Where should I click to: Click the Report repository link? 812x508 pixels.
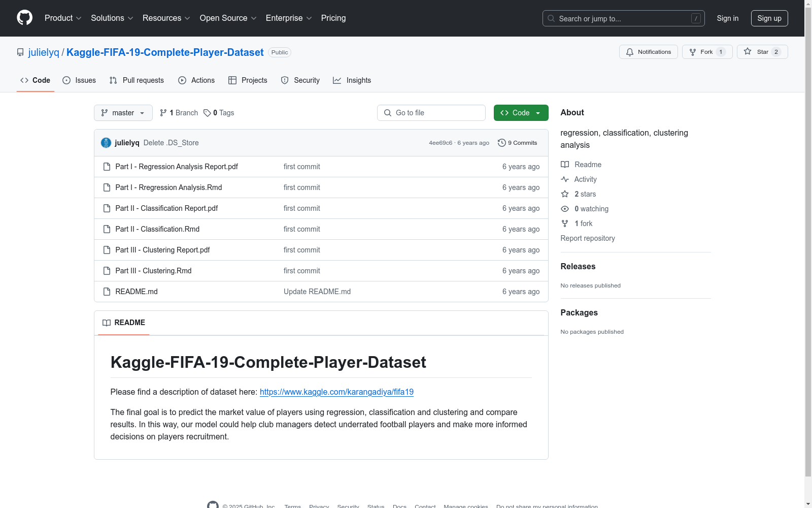(588, 238)
